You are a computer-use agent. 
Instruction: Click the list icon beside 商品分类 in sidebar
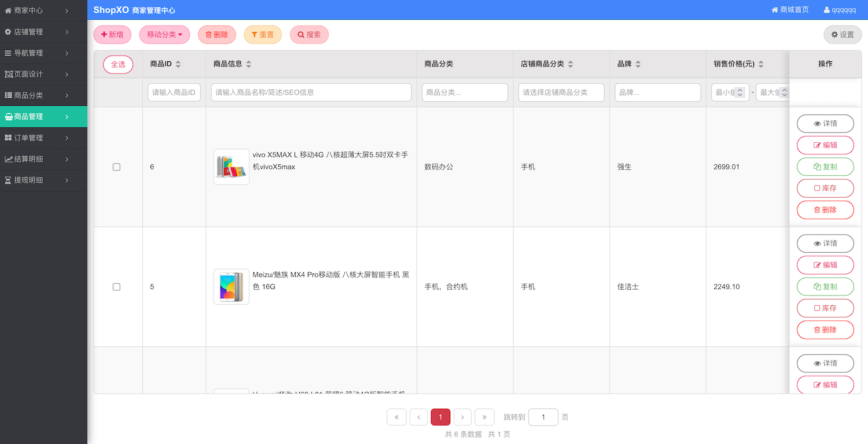[8, 95]
